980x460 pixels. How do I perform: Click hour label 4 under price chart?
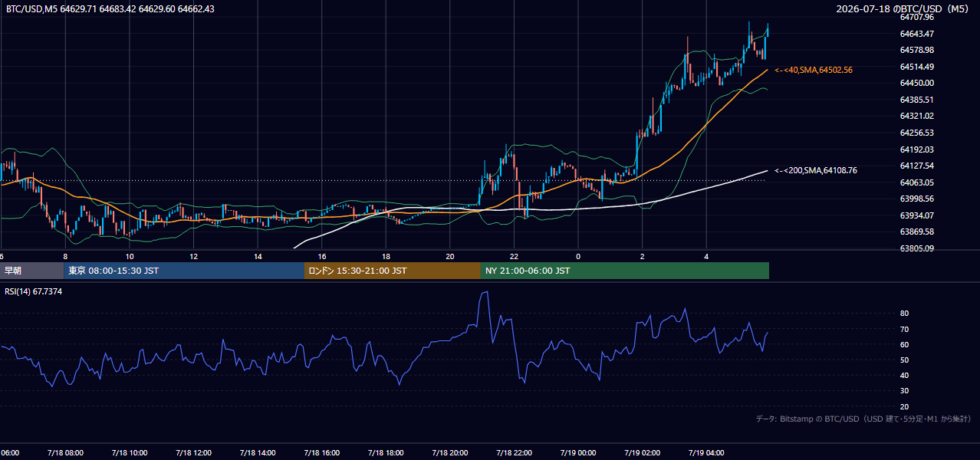[x=706, y=257]
